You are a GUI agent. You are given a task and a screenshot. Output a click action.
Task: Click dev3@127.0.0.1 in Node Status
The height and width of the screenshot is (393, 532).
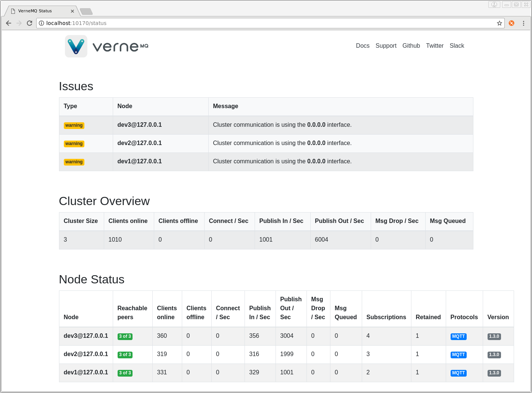(86, 336)
